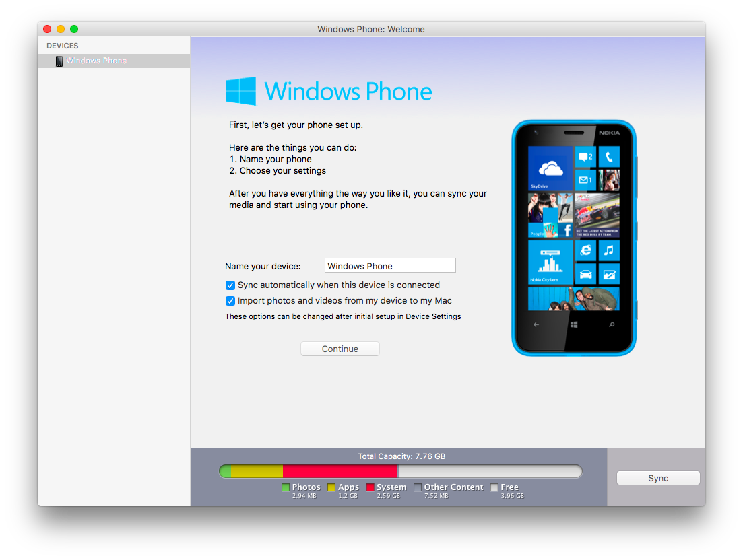743x560 pixels.
Task: Click the green Photos legend swatch
Action: coord(285,487)
